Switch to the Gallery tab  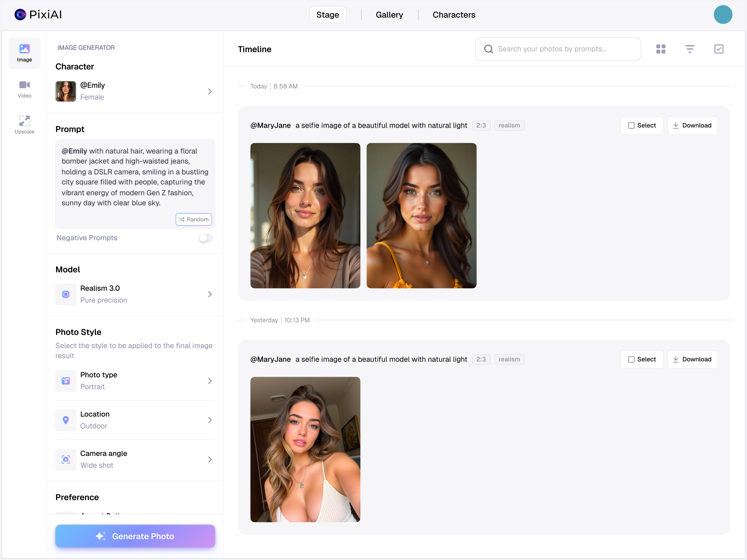(389, 15)
